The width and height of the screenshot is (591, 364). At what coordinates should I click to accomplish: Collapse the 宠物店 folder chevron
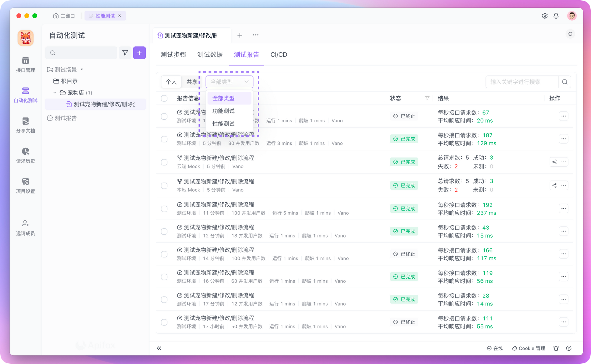tap(55, 92)
